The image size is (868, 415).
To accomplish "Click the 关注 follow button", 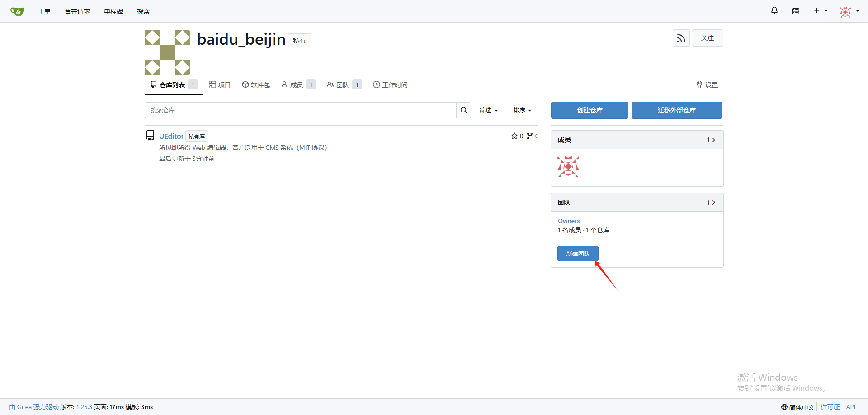I will pyautogui.click(x=708, y=38).
